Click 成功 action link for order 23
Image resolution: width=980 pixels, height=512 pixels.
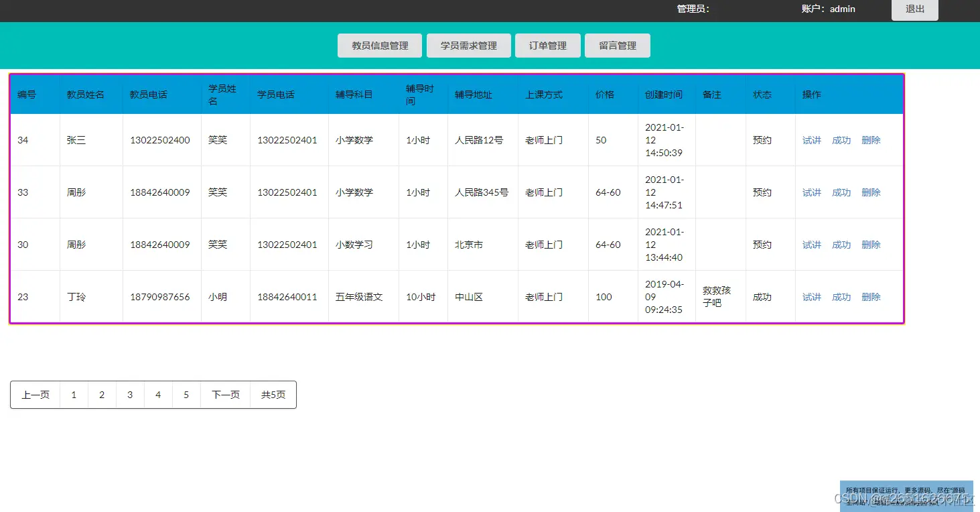click(841, 297)
